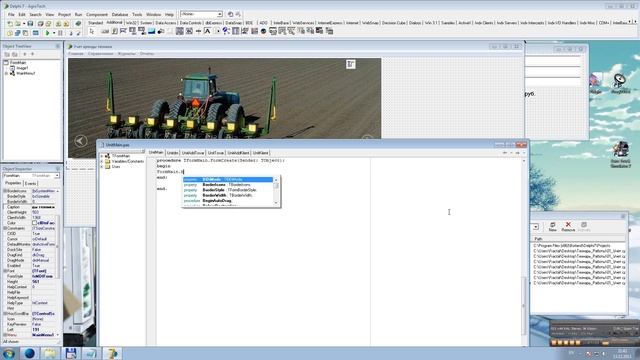The height and width of the screenshot is (360, 640).
Task: Click the View Unit toolbar icon
Action: pos(10,33)
